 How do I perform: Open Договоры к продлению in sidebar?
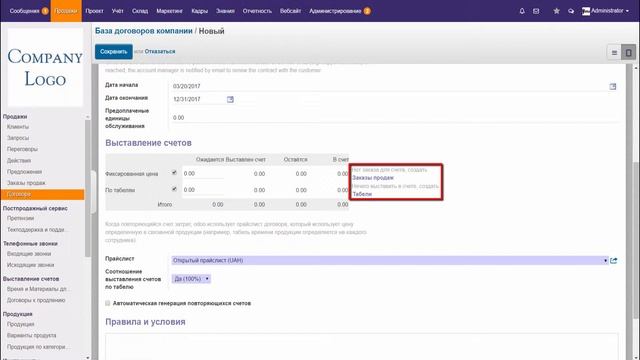(x=36, y=300)
